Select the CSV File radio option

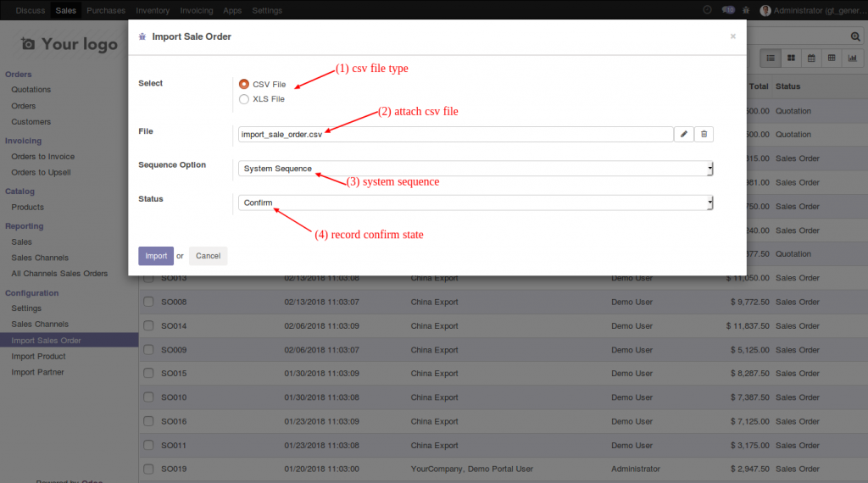[244, 84]
